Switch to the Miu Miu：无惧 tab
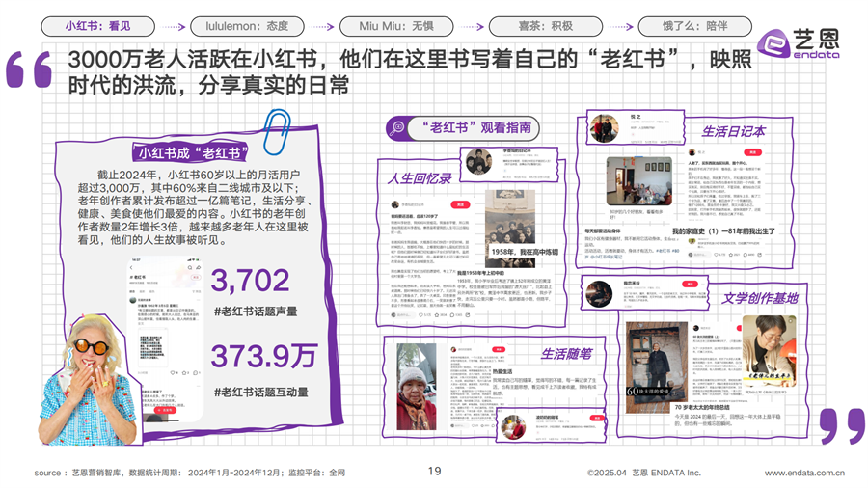 (396, 26)
